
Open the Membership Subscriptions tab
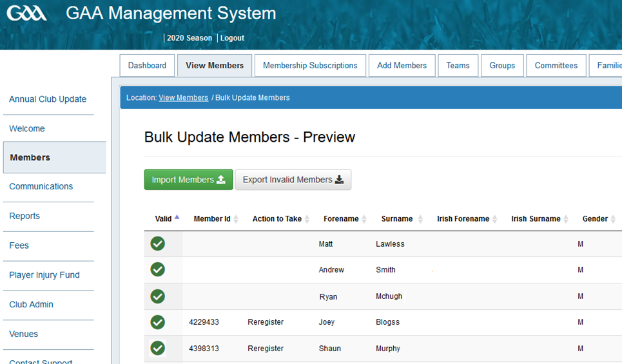click(310, 66)
